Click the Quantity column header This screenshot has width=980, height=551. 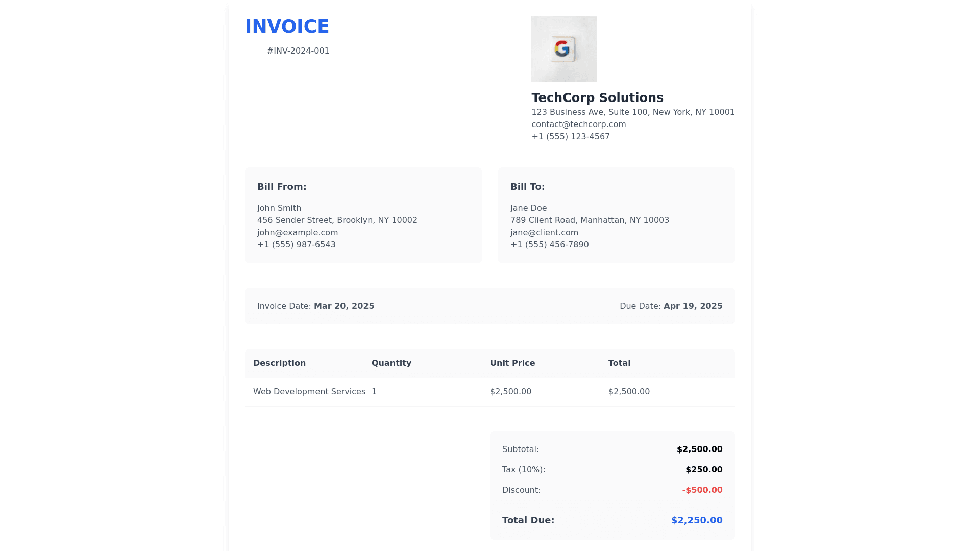[391, 363]
